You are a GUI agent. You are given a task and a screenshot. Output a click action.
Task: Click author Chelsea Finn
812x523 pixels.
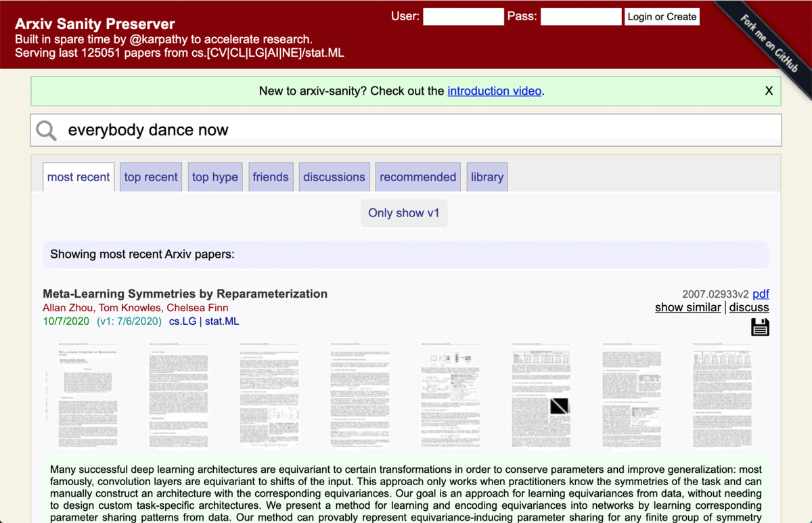pyautogui.click(x=197, y=307)
